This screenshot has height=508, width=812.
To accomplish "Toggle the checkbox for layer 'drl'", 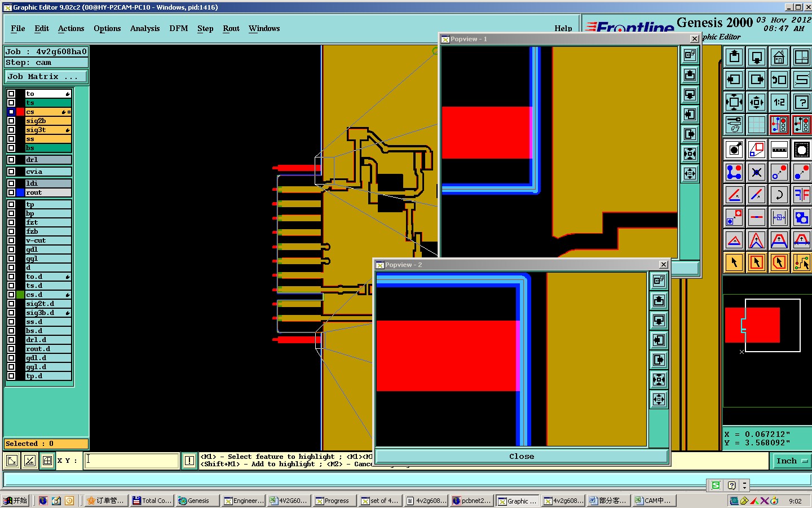I will click(11, 160).
